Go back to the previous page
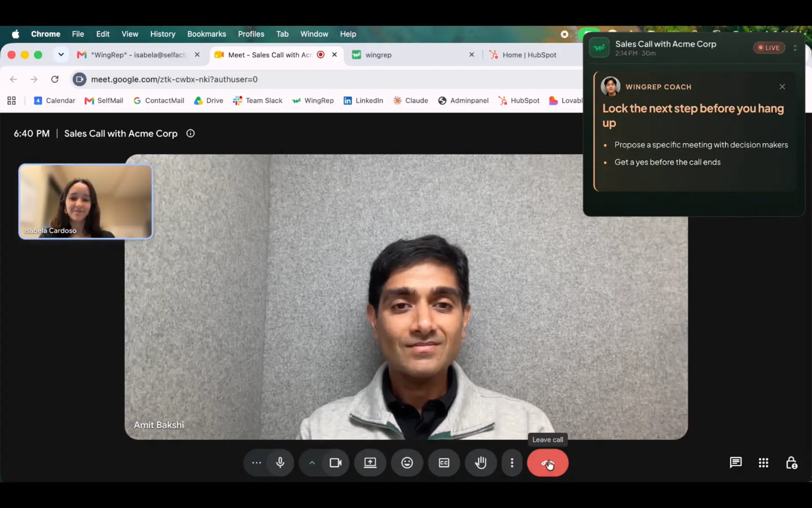The height and width of the screenshot is (508, 812). [14, 80]
